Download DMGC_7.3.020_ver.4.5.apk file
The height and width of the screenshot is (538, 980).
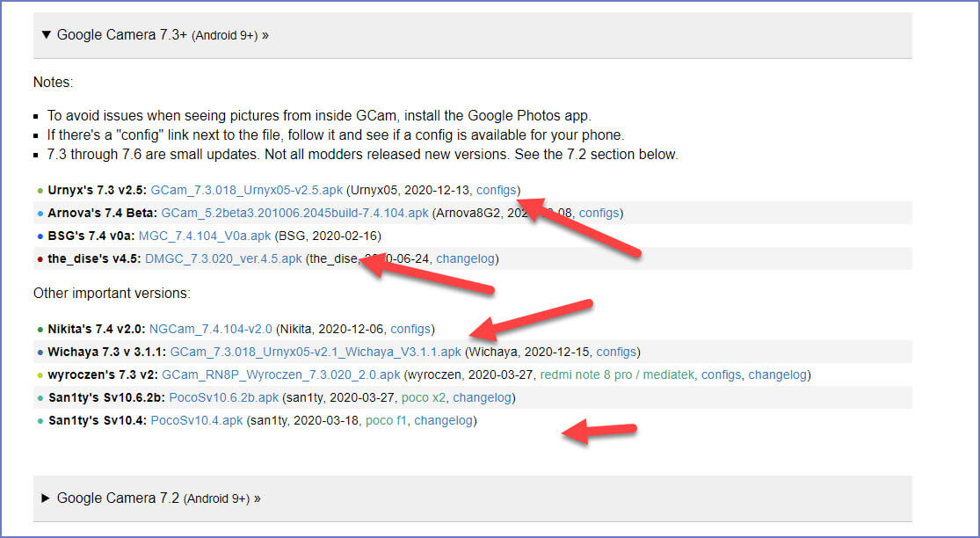pyautogui.click(x=223, y=258)
